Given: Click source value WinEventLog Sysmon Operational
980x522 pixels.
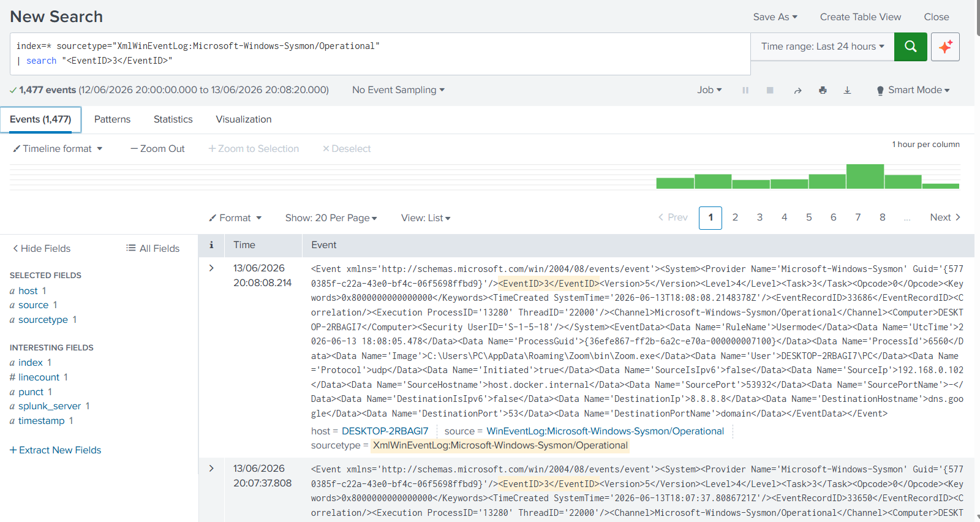Looking at the screenshot, I should point(605,431).
